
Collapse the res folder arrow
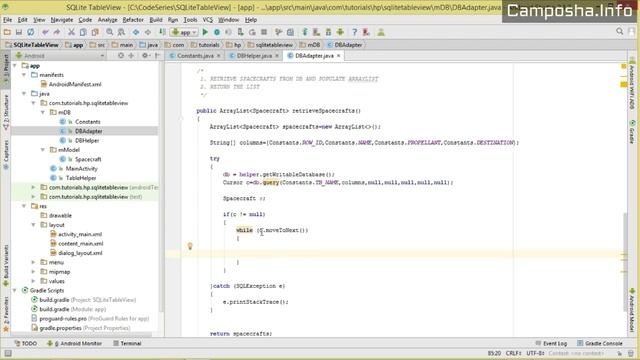pos(24,206)
